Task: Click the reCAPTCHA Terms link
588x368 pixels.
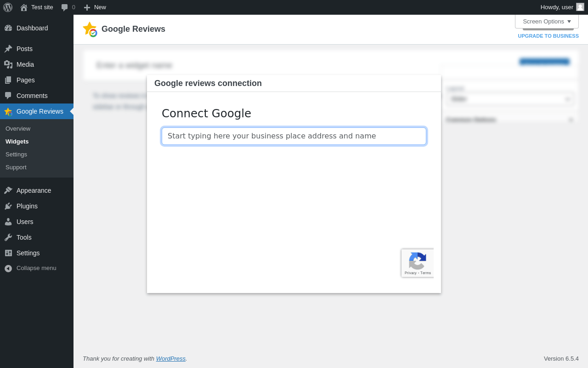Action: (425, 273)
